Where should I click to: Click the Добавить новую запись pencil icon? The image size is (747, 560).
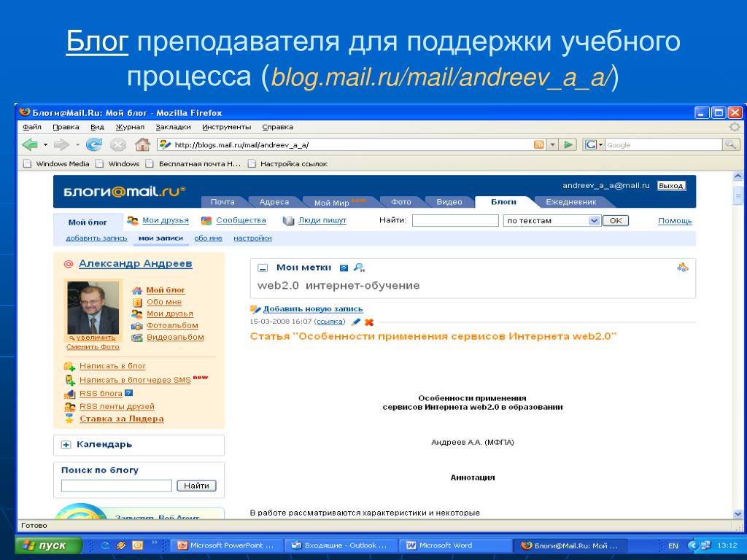(x=255, y=309)
